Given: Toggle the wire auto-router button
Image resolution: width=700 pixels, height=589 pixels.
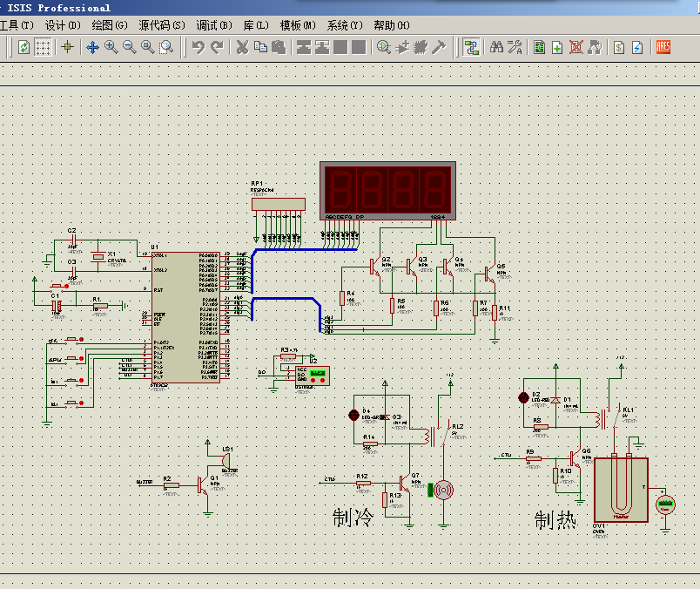Looking at the screenshot, I should (x=471, y=47).
